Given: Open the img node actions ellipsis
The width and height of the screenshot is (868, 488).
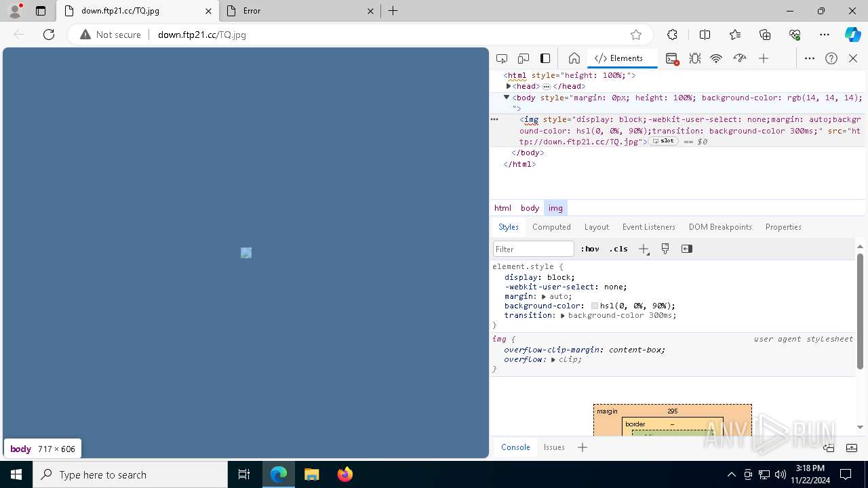Looking at the screenshot, I should pyautogui.click(x=494, y=119).
